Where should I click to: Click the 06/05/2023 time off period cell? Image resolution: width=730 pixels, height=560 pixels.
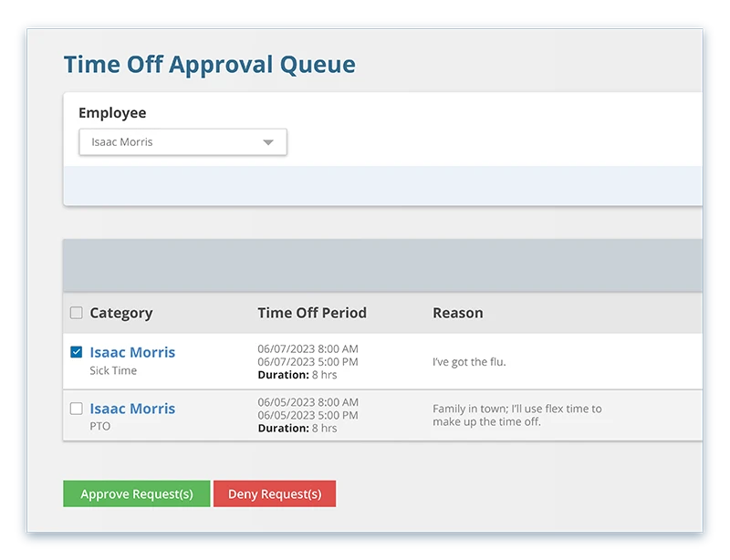tap(308, 415)
